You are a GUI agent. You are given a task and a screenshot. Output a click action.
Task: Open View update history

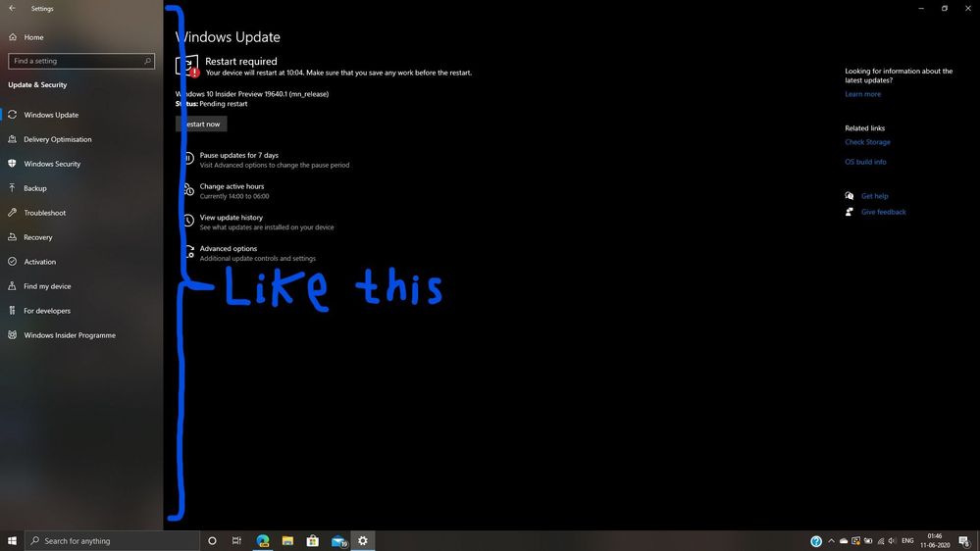[232, 218]
